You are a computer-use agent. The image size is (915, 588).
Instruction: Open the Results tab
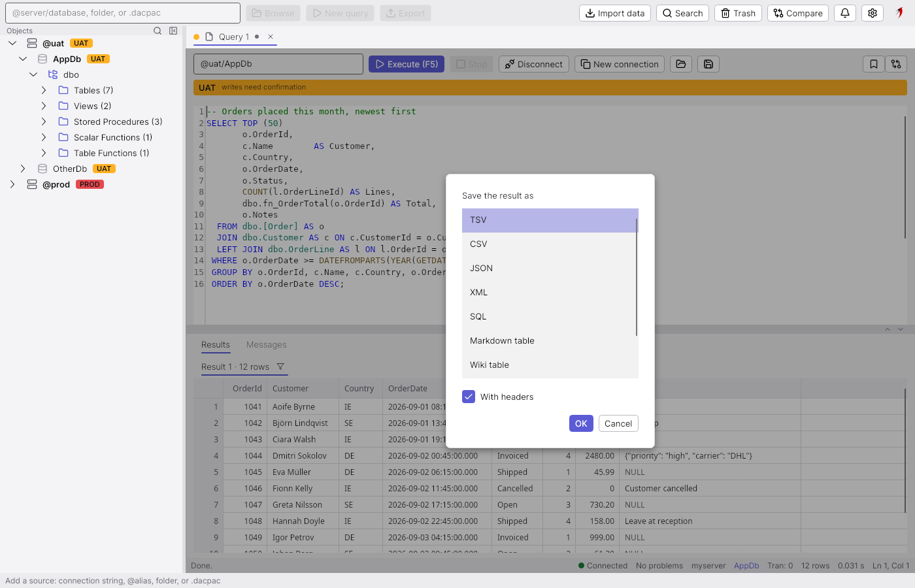tap(216, 344)
